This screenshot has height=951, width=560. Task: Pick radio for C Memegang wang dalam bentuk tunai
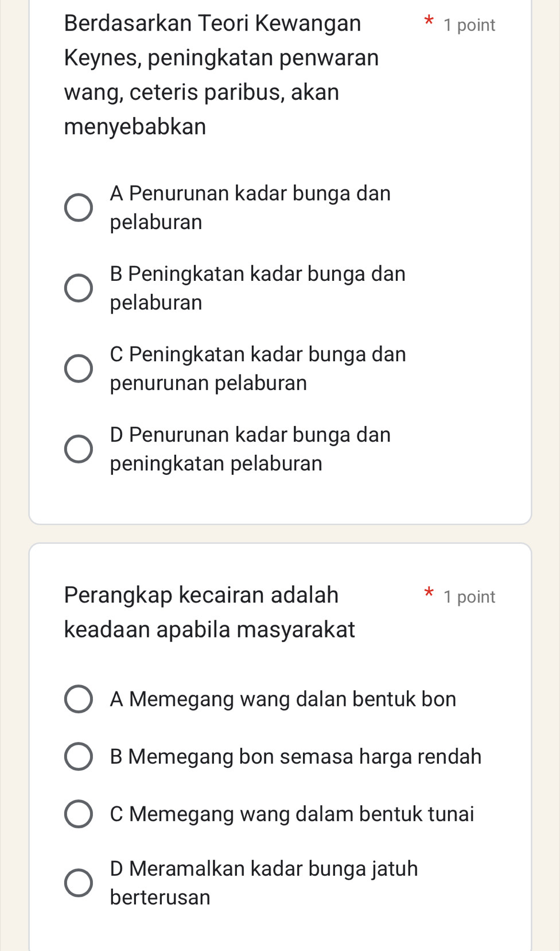click(78, 814)
